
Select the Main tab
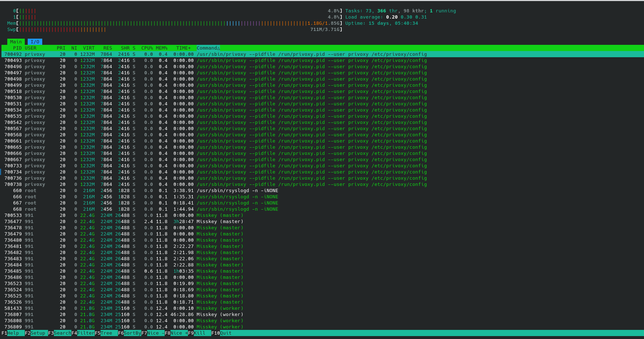pos(16,42)
